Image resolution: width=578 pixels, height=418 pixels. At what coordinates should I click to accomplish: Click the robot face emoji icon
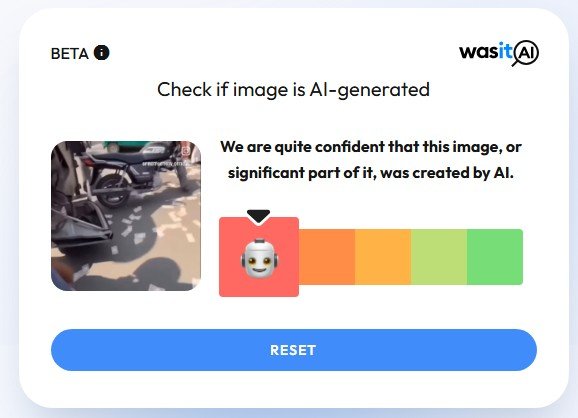point(260,259)
